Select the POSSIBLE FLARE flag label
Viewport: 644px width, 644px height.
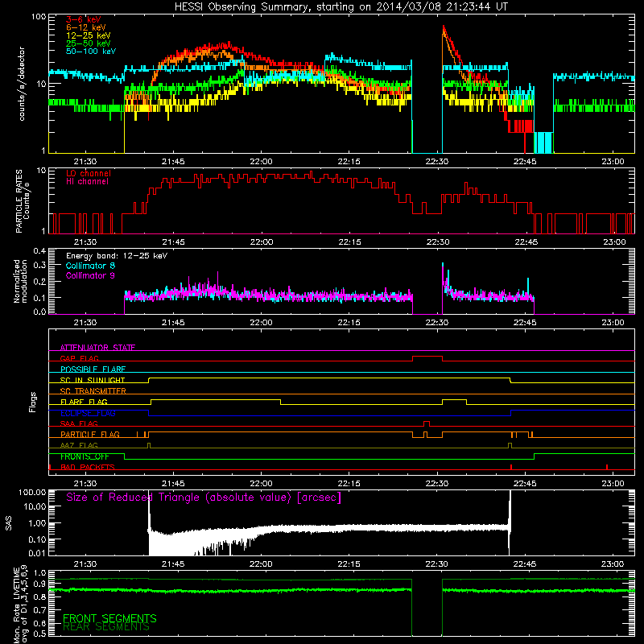coord(93,369)
